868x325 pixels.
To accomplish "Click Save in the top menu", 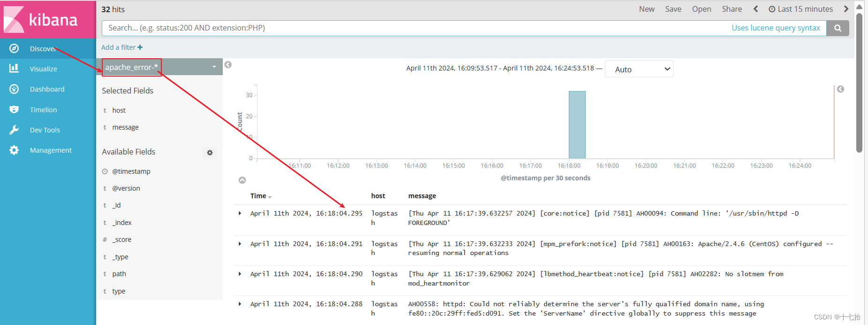I will [x=673, y=9].
